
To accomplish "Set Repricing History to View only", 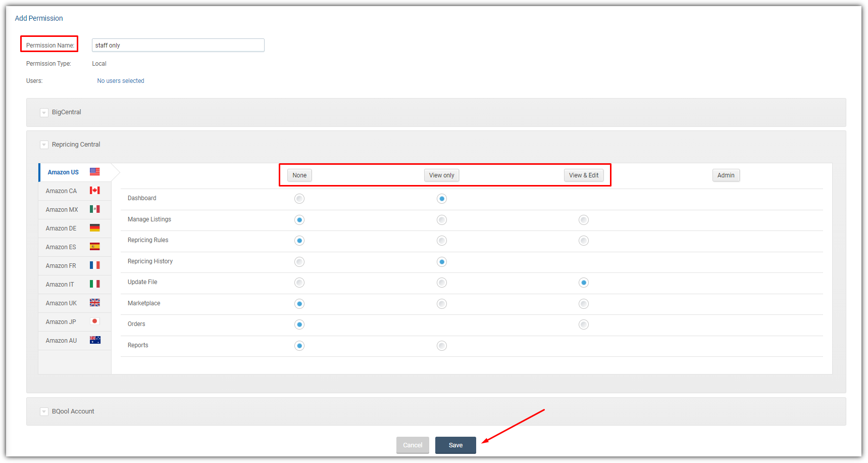I will tap(442, 262).
